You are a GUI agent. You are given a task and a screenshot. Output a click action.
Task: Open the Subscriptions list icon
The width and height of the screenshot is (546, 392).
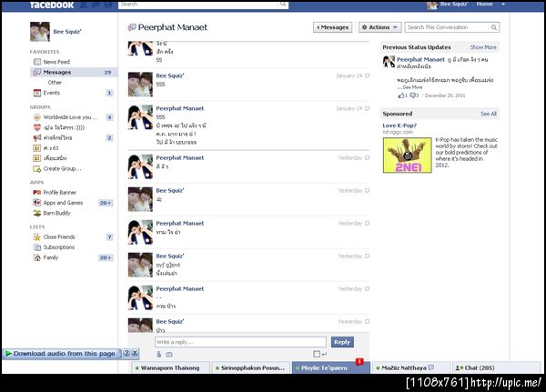point(37,247)
